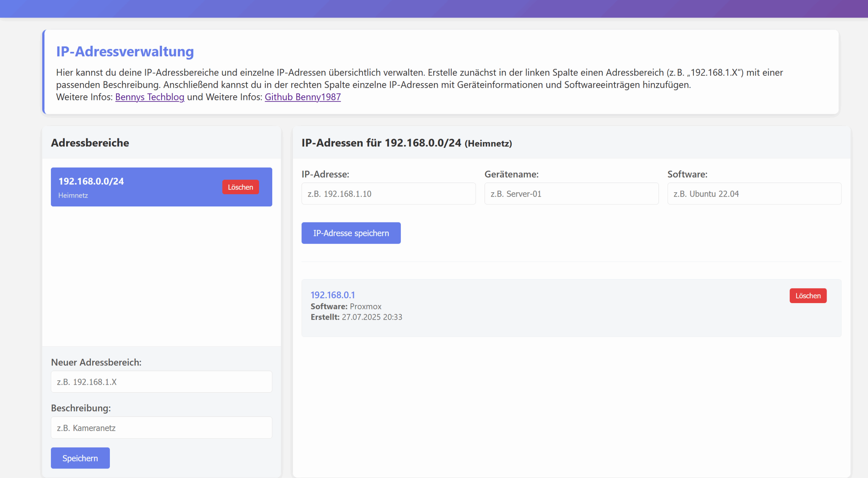The image size is (868, 478).
Task: Click the Erstellt timestamp of the IP entry
Action: [x=356, y=317]
